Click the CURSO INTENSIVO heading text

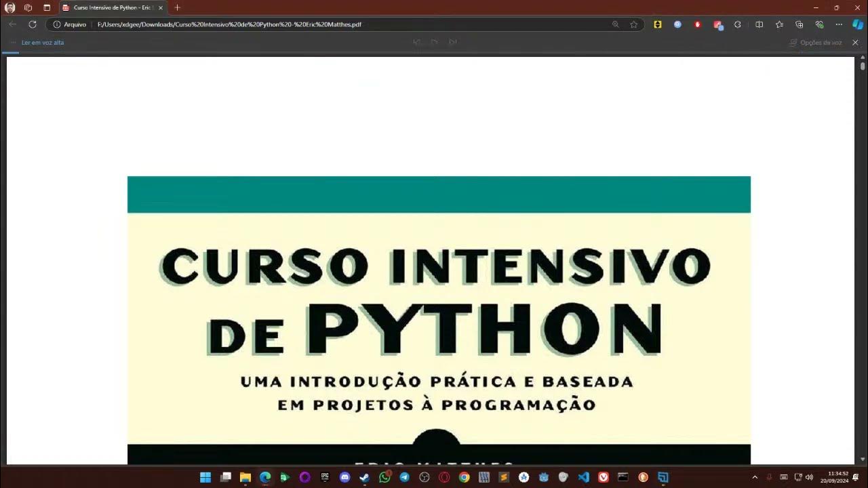[435, 266]
